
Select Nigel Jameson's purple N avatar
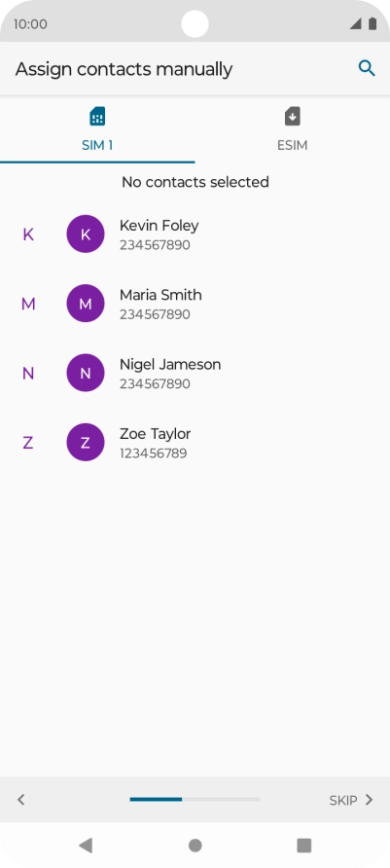[x=86, y=373]
